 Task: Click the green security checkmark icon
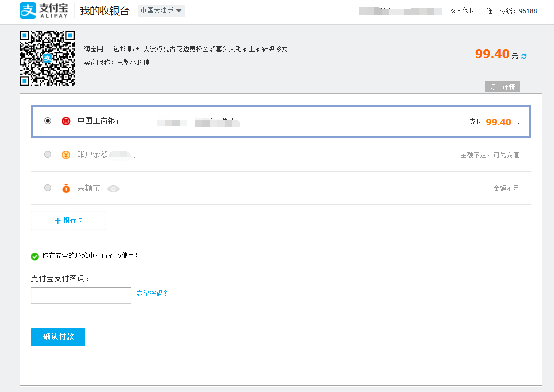pyautogui.click(x=35, y=256)
